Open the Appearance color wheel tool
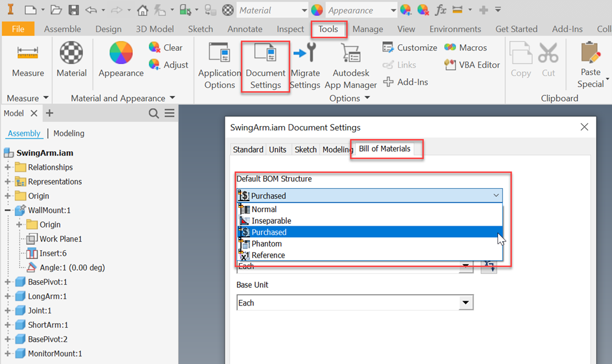The image size is (612, 364). [x=121, y=60]
